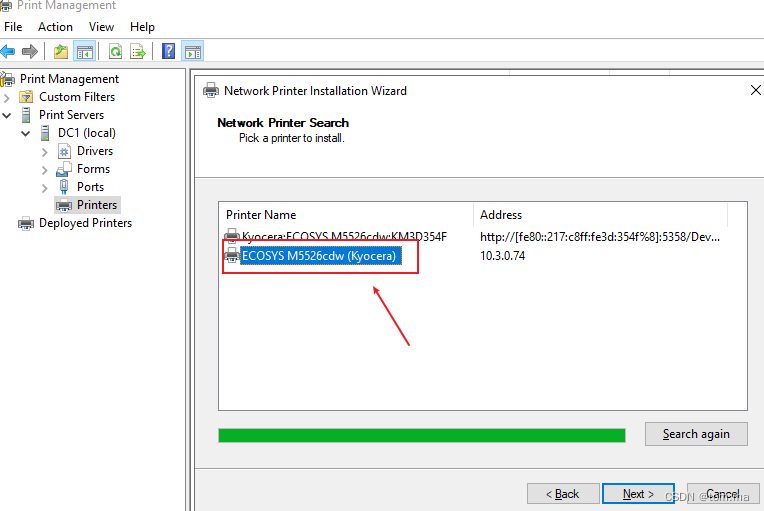Viewport: 764px width, 511px height.
Task: Select Printers tree label
Action: click(x=97, y=205)
